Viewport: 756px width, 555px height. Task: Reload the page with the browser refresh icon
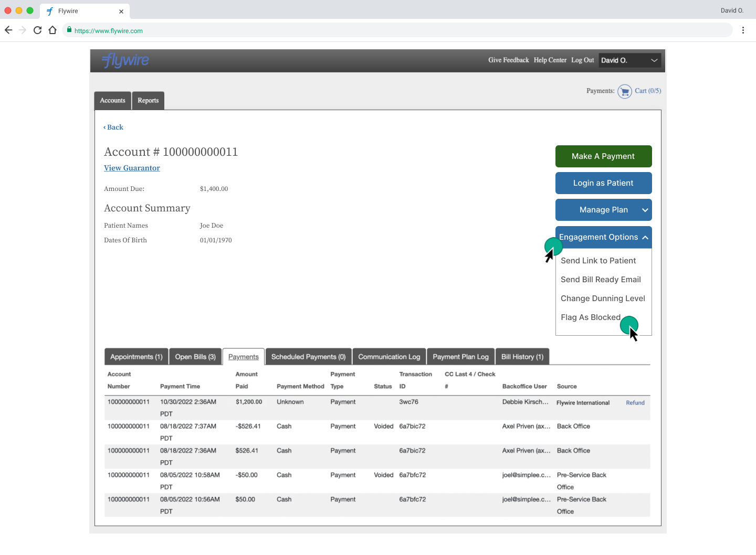pyautogui.click(x=37, y=30)
